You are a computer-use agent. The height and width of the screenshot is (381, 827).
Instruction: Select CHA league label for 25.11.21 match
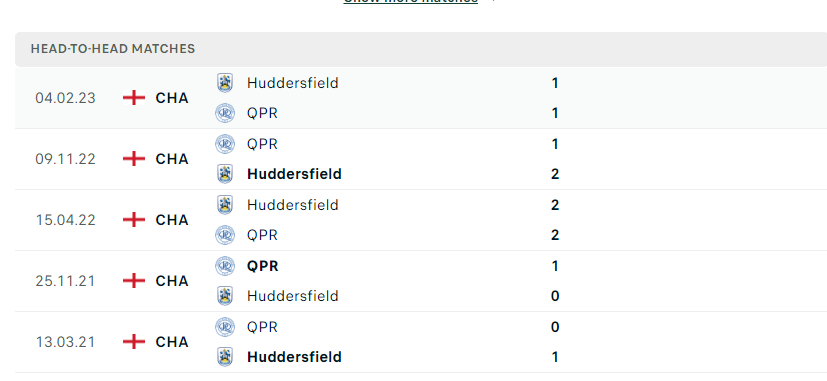coord(172,281)
